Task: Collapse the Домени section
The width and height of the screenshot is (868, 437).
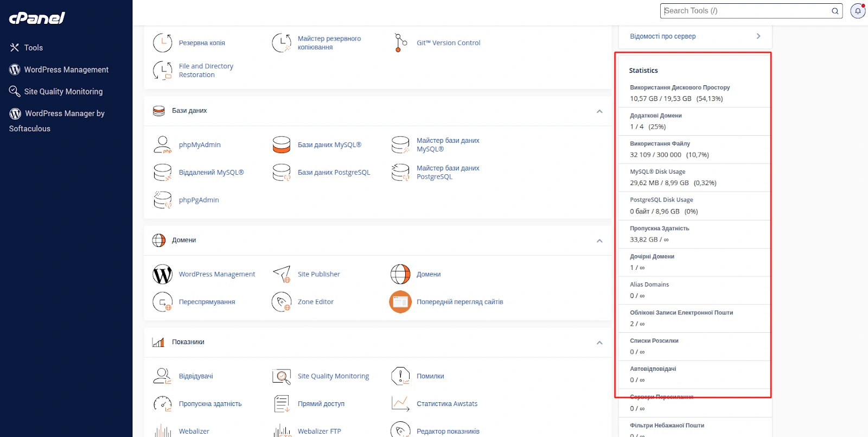Action: (599, 240)
